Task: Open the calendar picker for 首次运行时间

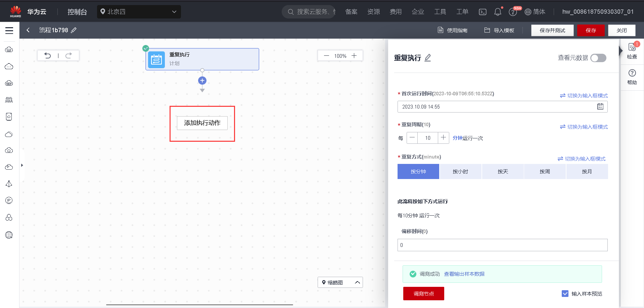Action: coord(600,106)
